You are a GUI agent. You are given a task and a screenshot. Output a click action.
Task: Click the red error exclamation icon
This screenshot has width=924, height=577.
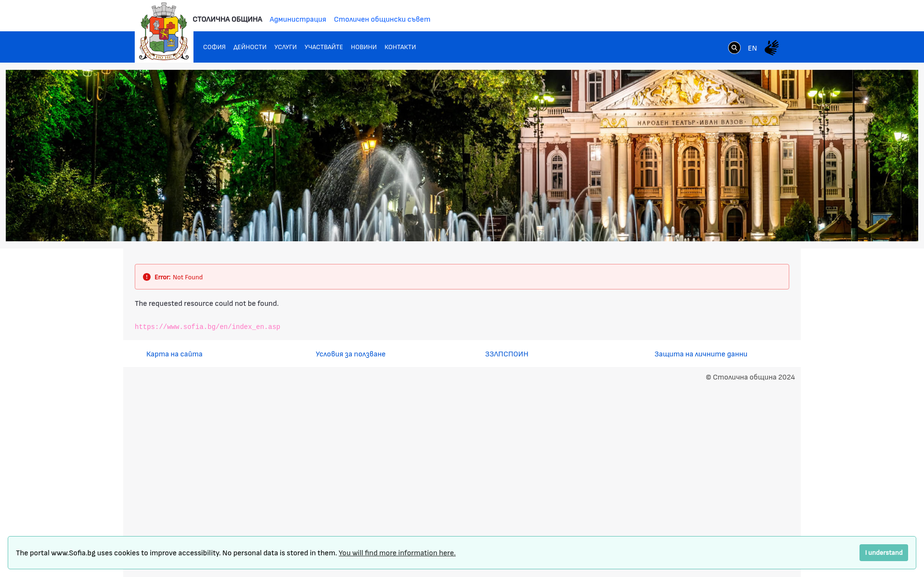[147, 277]
